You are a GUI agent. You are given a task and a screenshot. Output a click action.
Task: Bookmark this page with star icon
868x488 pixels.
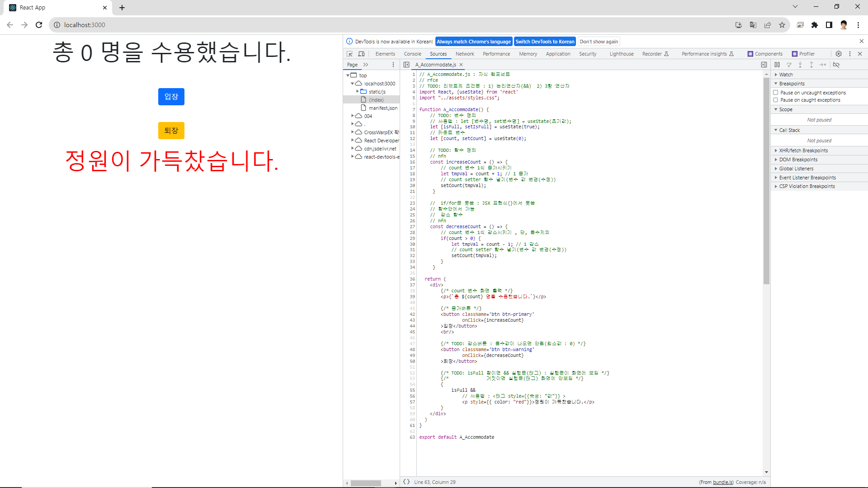(x=782, y=25)
